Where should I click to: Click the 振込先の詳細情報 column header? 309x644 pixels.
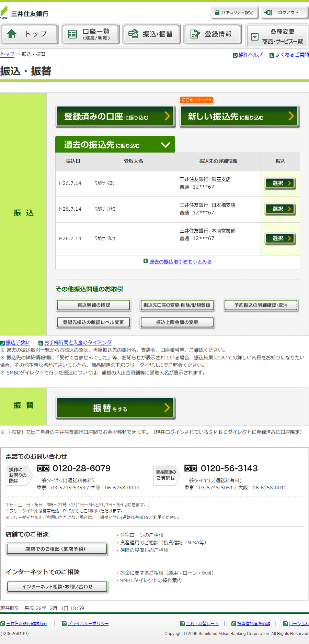click(x=218, y=161)
